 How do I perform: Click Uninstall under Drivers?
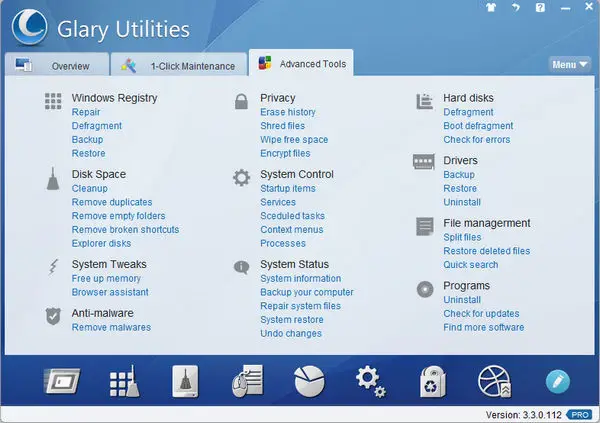[x=462, y=202]
